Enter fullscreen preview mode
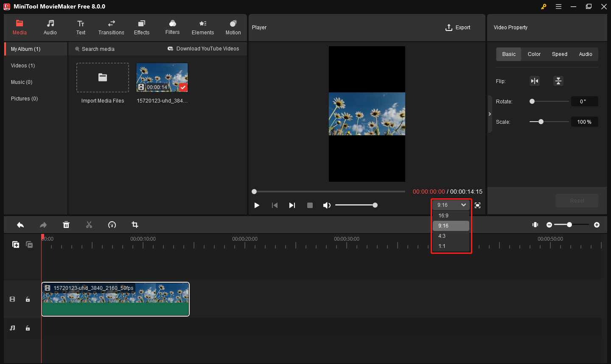Image resolution: width=611 pixels, height=364 pixels. [478, 205]
